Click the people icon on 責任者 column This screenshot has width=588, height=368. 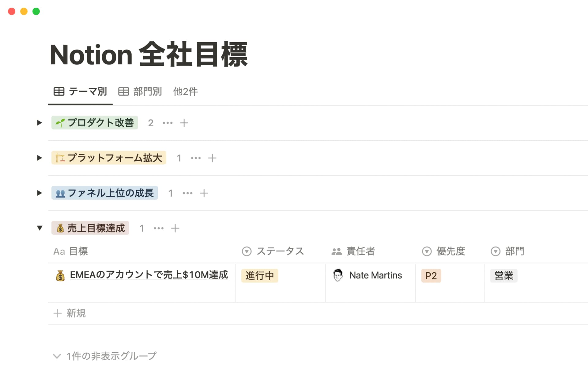[x=336, y=251]
